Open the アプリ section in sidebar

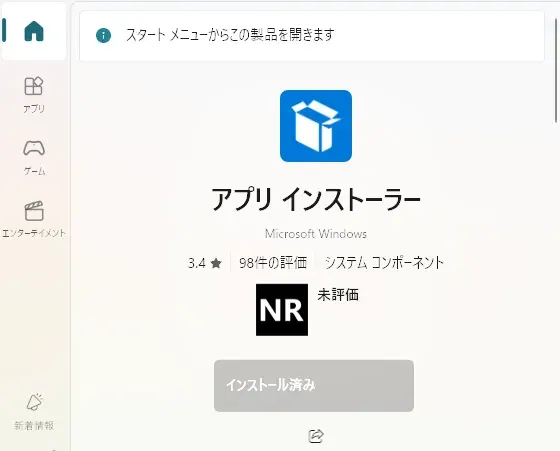tap(34, 95)
